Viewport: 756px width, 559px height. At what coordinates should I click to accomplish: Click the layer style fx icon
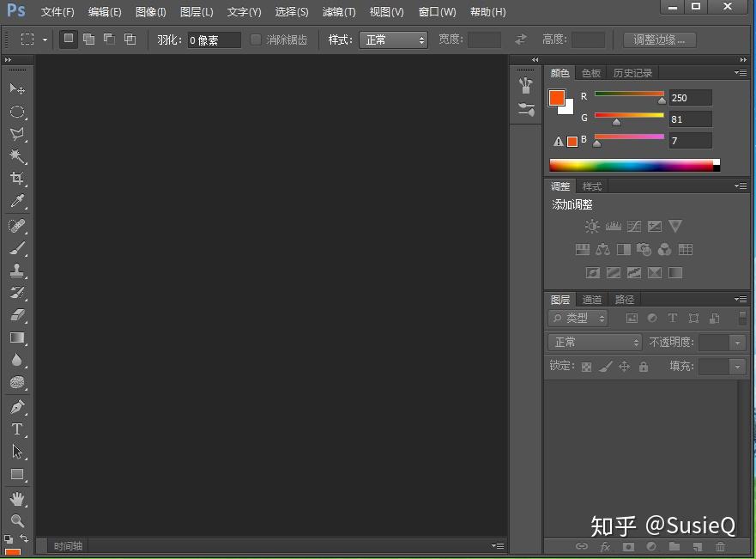(x=605, y=546)
